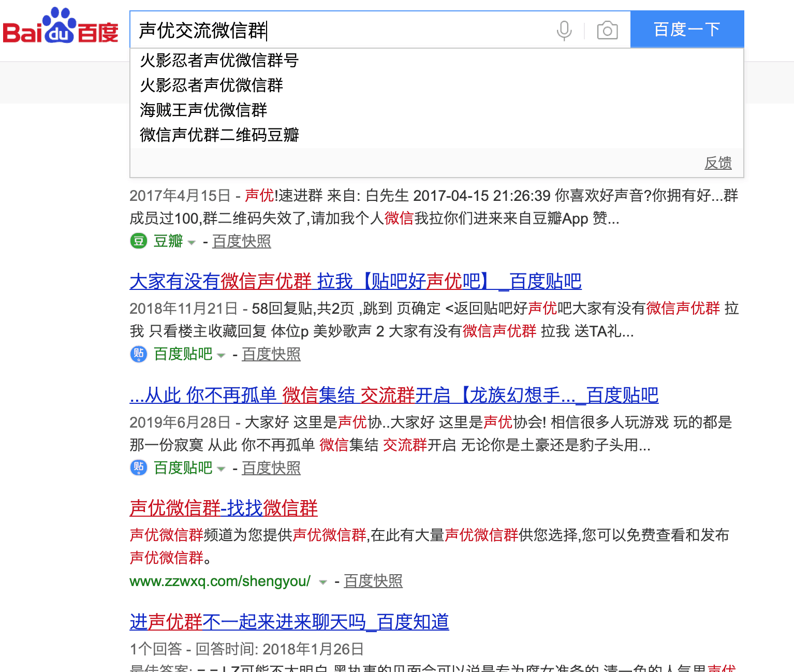This screenshot has height=672, width=794.
Task: Open 百度快照 beside 豆瓣 source
Action: click(x=241, y=241)
